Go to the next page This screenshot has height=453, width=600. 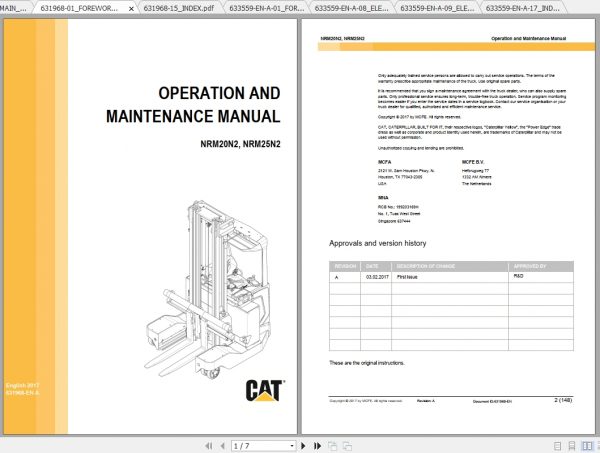303,446
